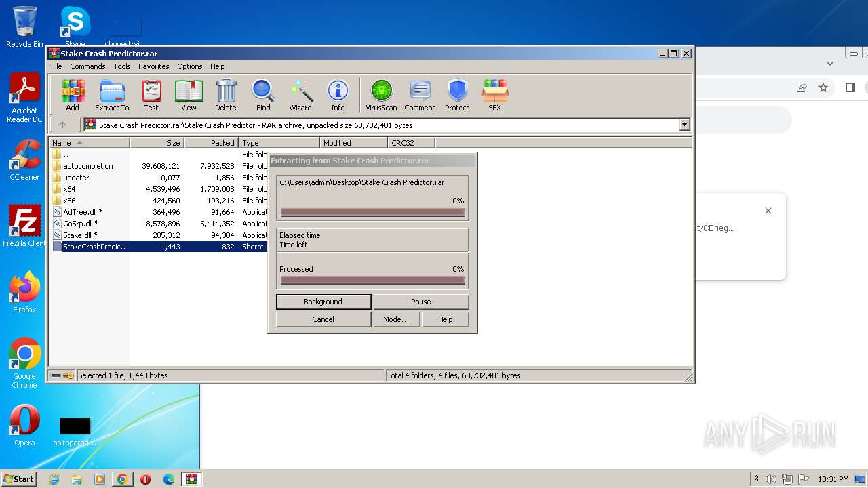This screenshot has height=488, width=868.
Task: Select AdTree.dll file row
Action: pyautogui.click(x=159, y=212)
